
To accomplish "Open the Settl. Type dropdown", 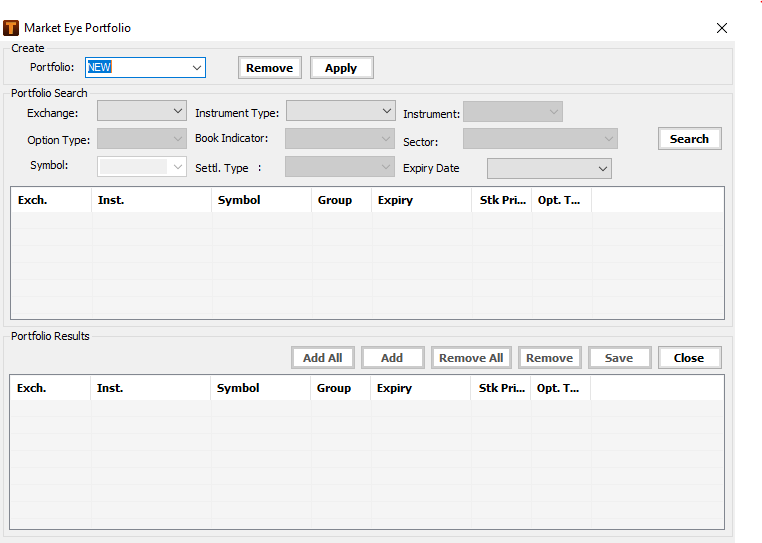I will click(340, 167).
